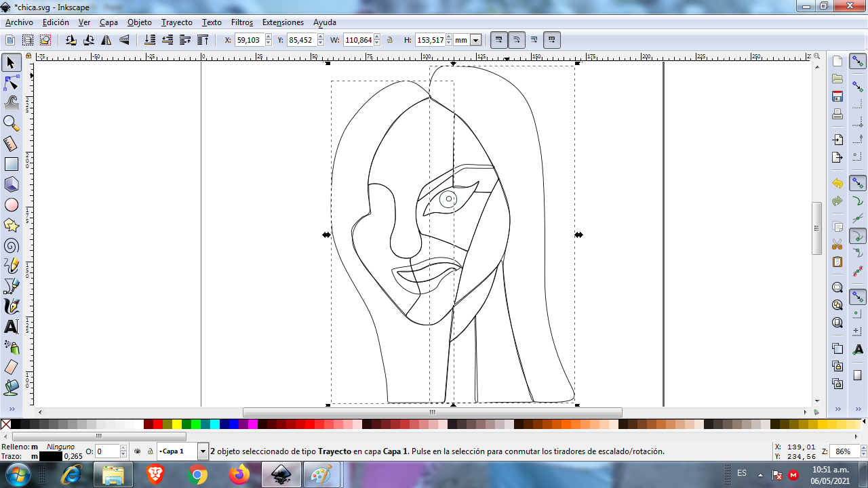Click the opacity O input field
The width and height of the screenshot is (868, 488).
pos(108,451)
